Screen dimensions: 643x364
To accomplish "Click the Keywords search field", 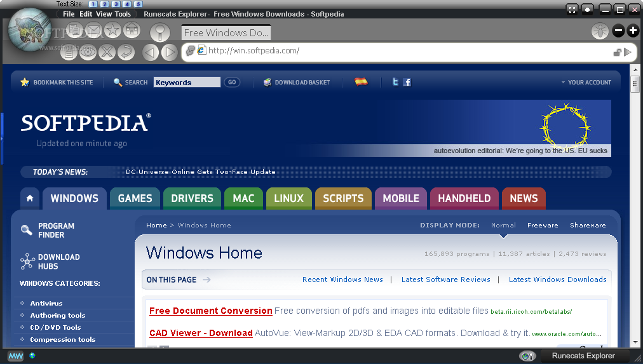I will coord(187,83).
